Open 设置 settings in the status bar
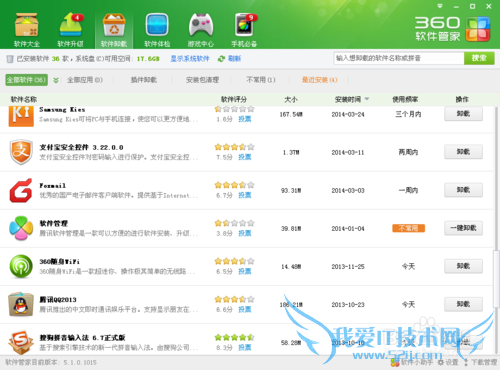The image size is (500, 370). click(x=448, y=362)
